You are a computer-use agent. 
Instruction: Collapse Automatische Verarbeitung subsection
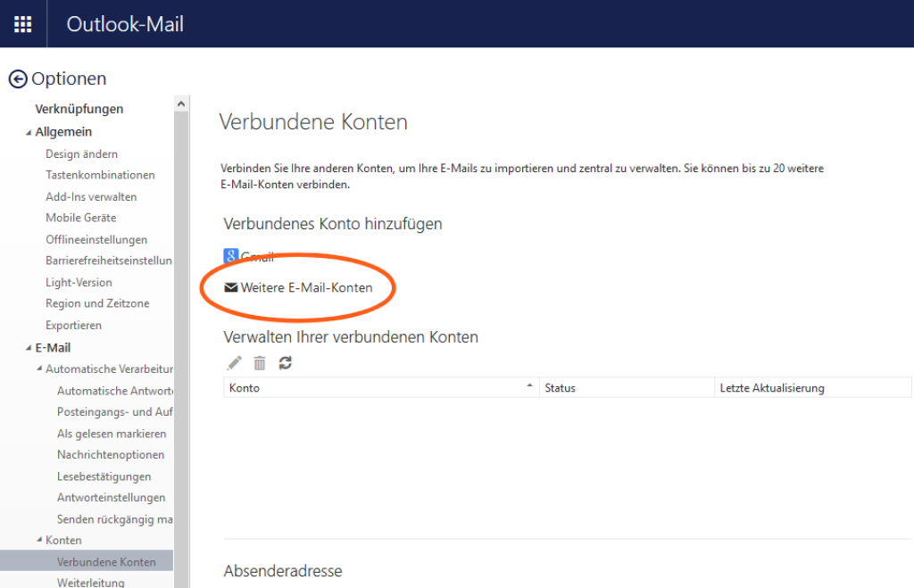click(x=39, y=369)
